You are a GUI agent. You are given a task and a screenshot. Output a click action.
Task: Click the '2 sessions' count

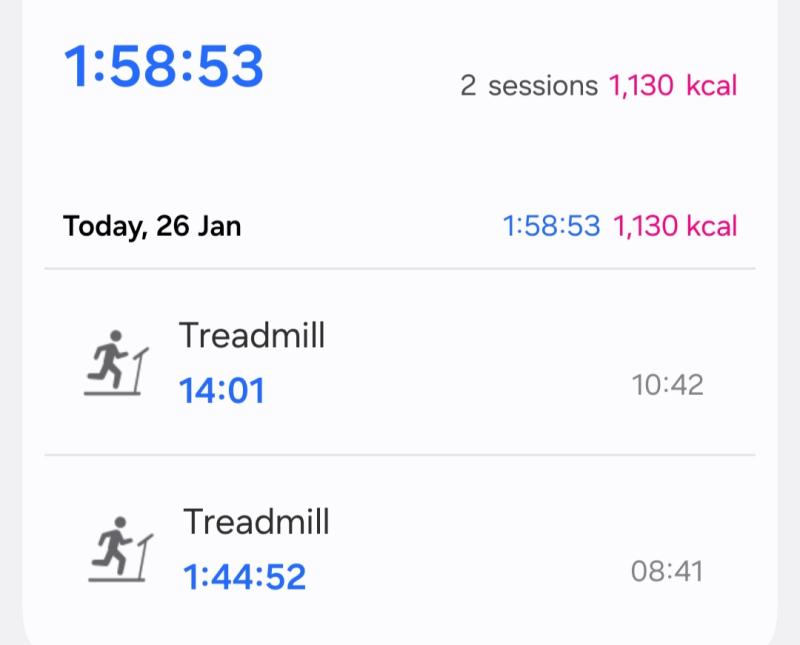click(x=528, y=86)
